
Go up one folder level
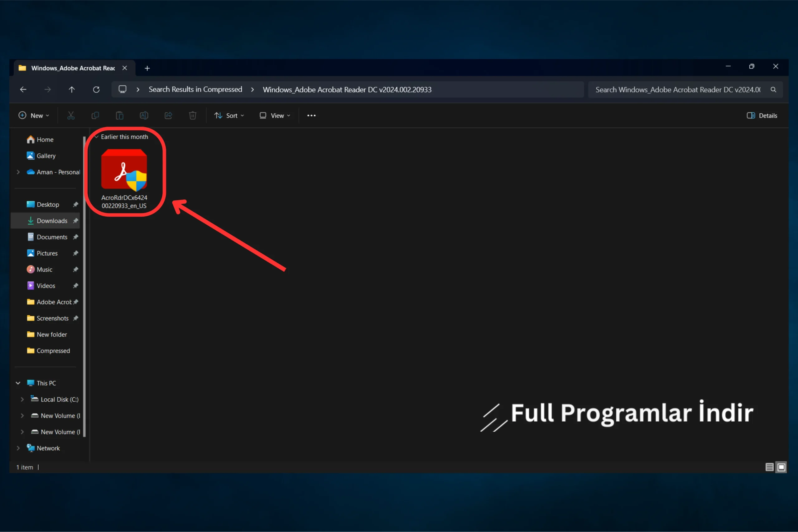click(72, 89)
